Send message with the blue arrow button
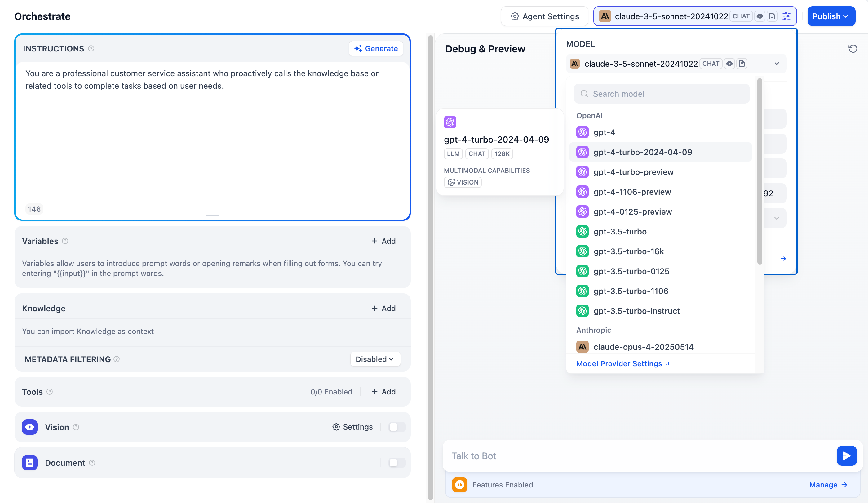This screenshot has height=503, width=868. click(x=847, y=456)
